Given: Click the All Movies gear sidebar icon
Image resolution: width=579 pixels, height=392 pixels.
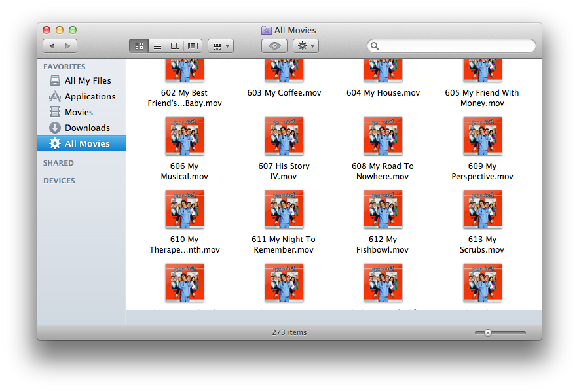Looking at the screenshot, I should 55,143.
